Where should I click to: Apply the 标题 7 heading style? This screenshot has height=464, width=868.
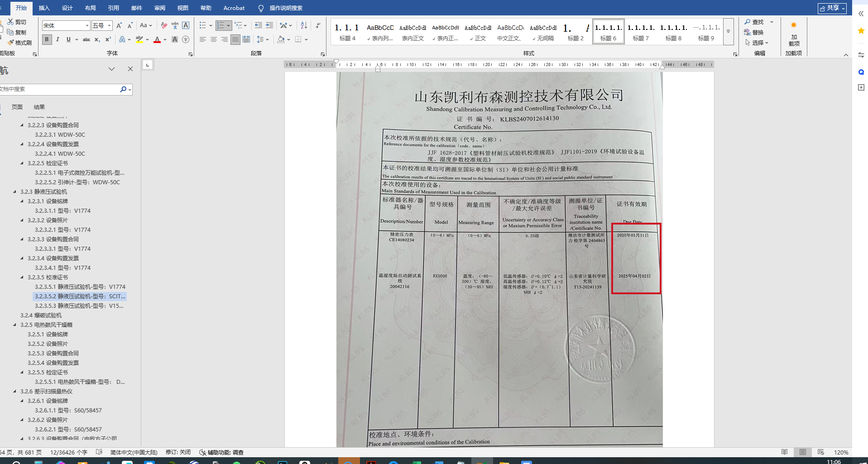tap(641, 32)
